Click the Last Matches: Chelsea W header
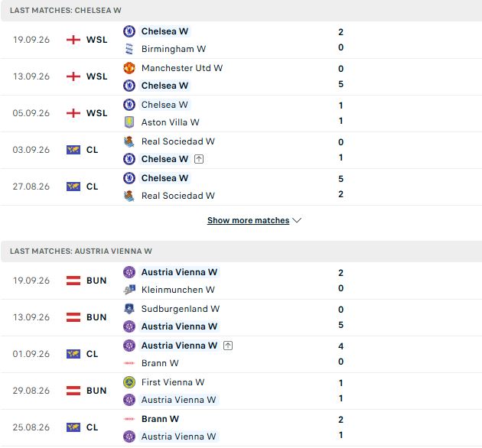The image size is (482, 448). tap(241, 11)
